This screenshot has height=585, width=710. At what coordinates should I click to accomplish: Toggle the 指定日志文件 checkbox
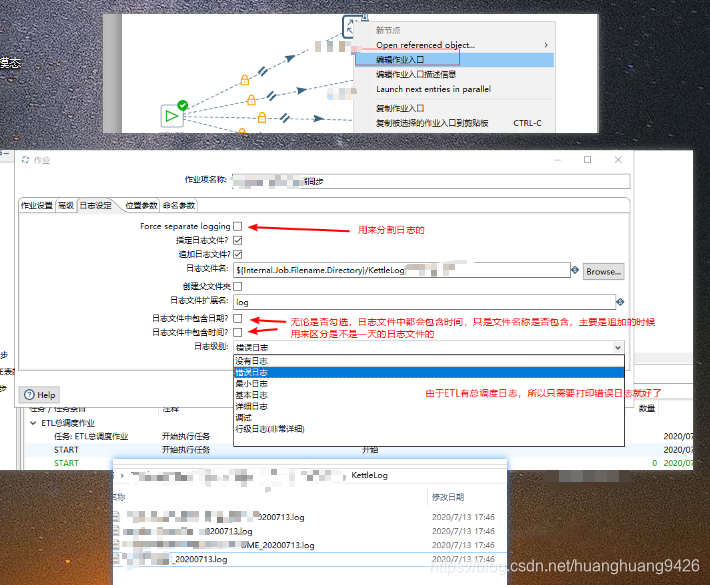coord(238,240)
